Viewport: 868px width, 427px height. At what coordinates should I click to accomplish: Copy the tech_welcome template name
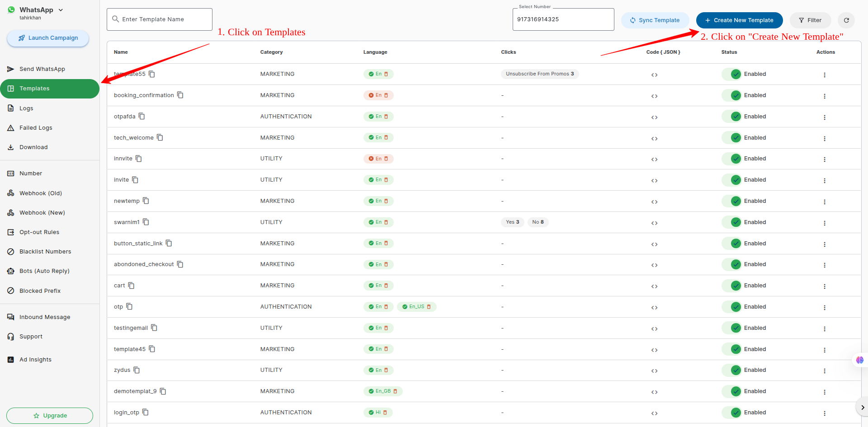tap(160, 138)
